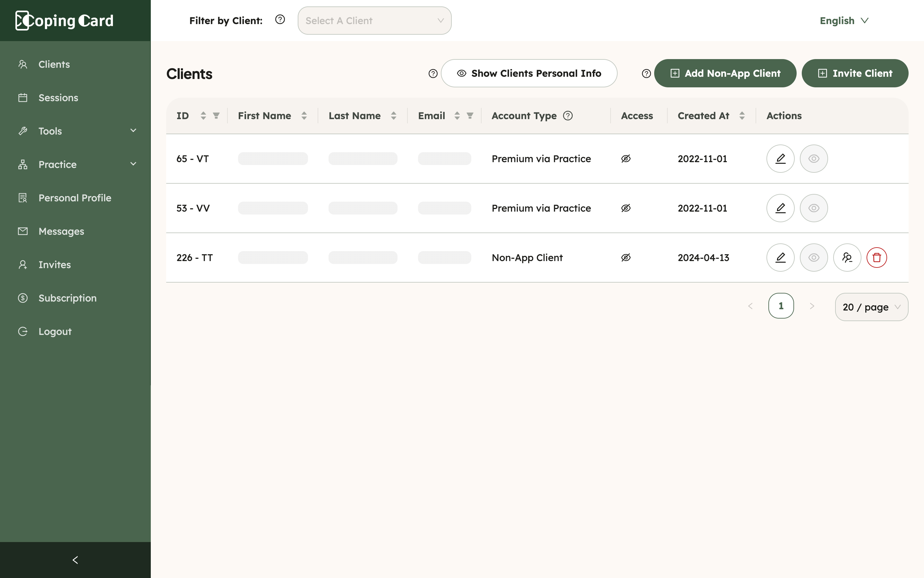
Task: Go to Sessions in the sidebar
Action: pyautogui.click(x=75, y=98)
